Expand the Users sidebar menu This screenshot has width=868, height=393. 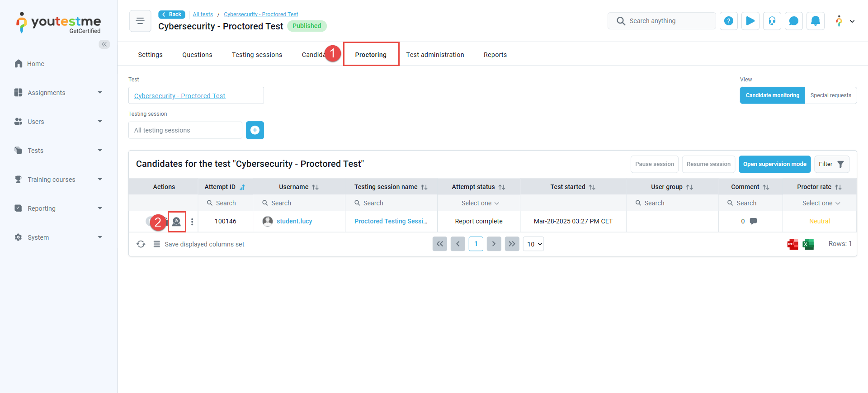59,122
